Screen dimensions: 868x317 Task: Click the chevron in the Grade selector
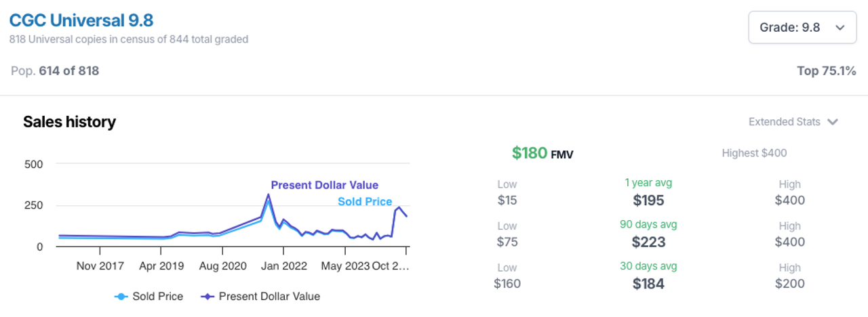[x=840, y=28]
